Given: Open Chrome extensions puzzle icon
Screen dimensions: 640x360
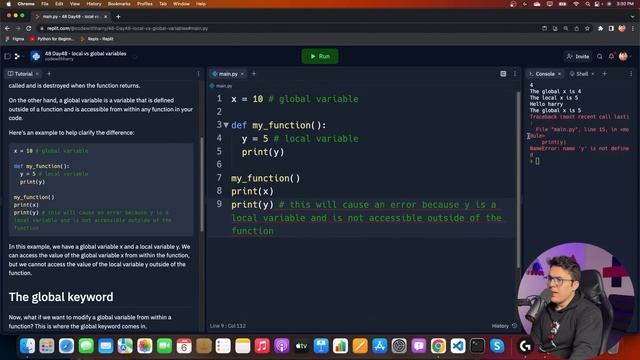Looking at the screenshot, I should 600,28.
